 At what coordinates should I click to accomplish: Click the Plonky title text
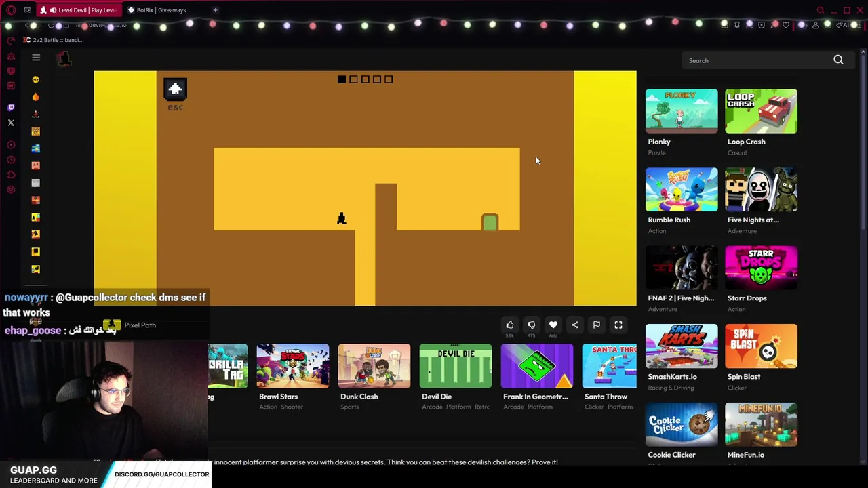click(x=659, y=142)
